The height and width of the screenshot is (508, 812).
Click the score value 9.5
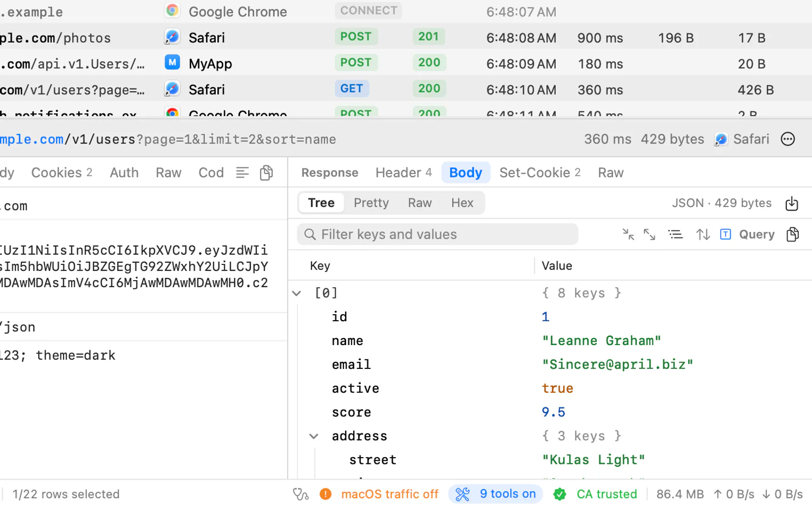(x=553, y=412)
